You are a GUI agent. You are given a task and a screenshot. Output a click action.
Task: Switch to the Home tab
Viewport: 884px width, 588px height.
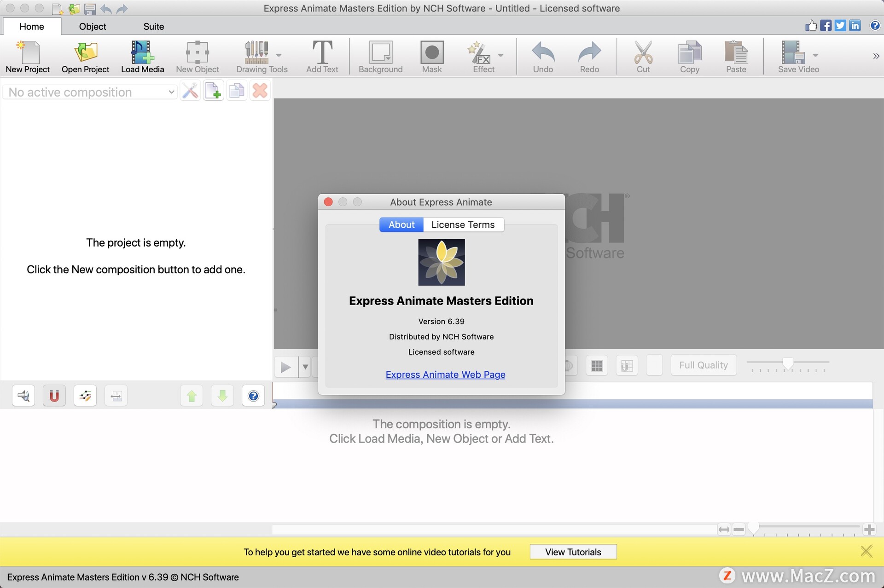coord(32,26)
